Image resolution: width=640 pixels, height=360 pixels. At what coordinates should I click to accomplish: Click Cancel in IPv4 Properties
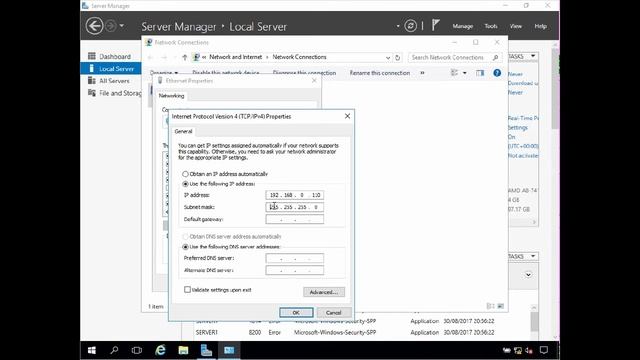click(333, 313)
